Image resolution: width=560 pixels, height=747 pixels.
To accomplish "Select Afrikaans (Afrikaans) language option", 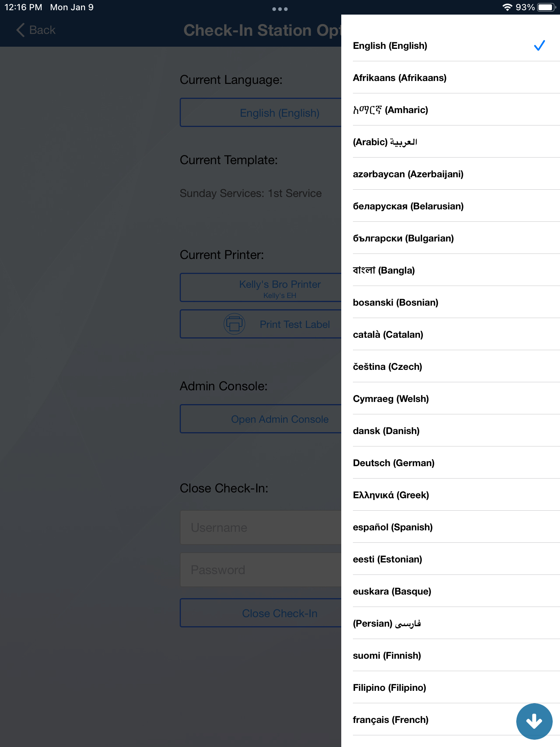I will coord(451,78).
